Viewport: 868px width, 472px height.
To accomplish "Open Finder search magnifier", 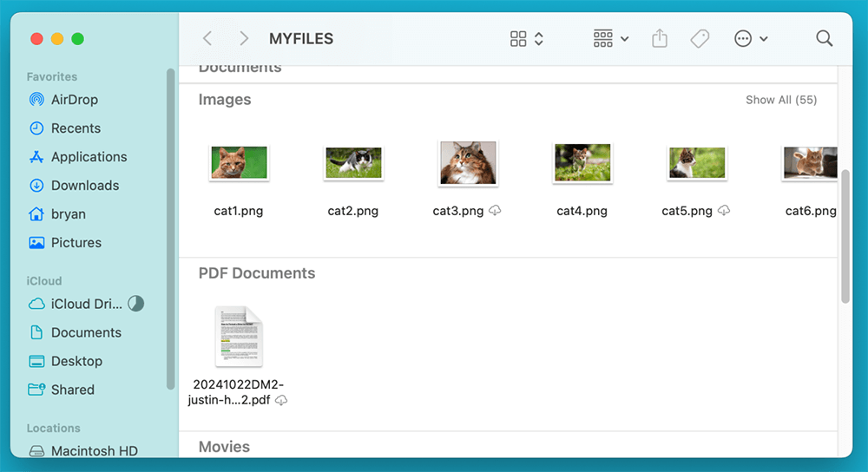I will click(825, 38).
